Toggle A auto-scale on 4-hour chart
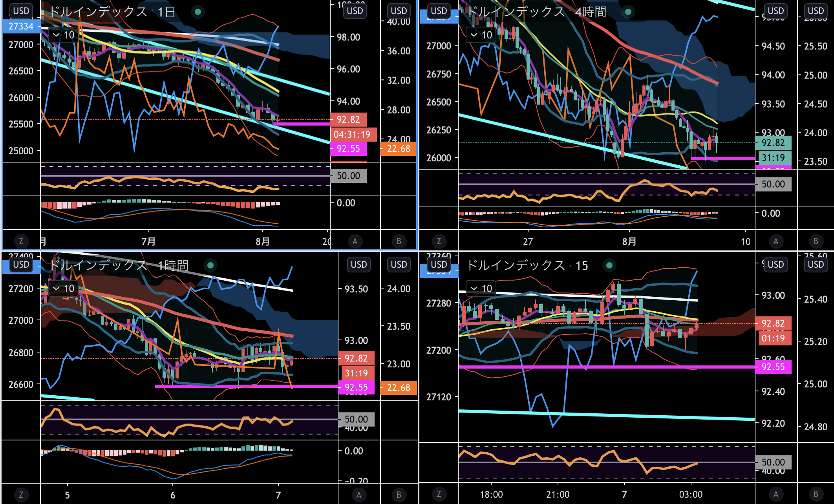 [775, 241]
